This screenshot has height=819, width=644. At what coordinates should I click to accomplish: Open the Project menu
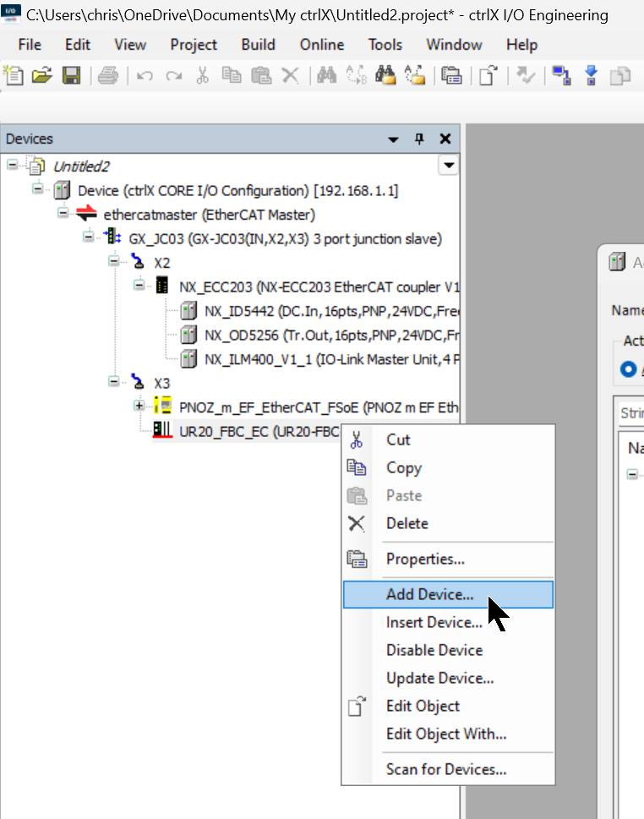tap(194, 45)
